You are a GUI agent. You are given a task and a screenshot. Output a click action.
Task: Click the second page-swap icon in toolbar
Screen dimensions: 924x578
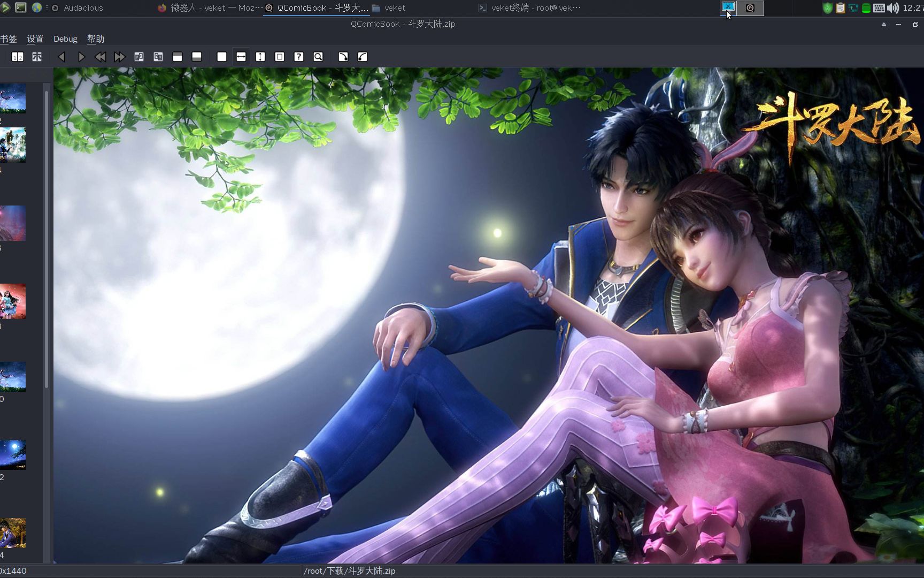[158, 57]
